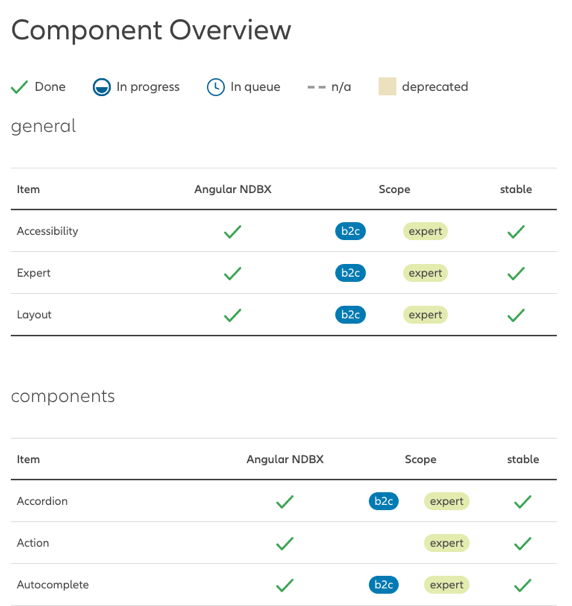Click the In queue clock icon

216,87
